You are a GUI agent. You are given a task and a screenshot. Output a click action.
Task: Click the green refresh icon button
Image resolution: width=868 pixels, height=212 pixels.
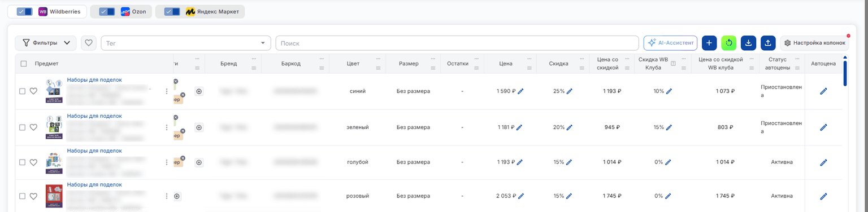(729, 43)
